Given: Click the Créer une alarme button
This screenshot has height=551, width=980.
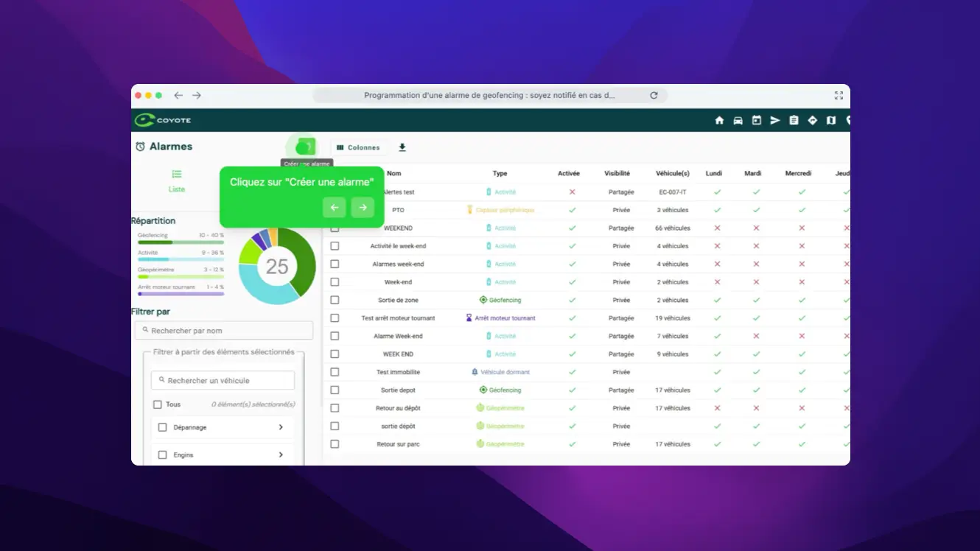Looking at the screenshot, I should click(x=305, y=147).
